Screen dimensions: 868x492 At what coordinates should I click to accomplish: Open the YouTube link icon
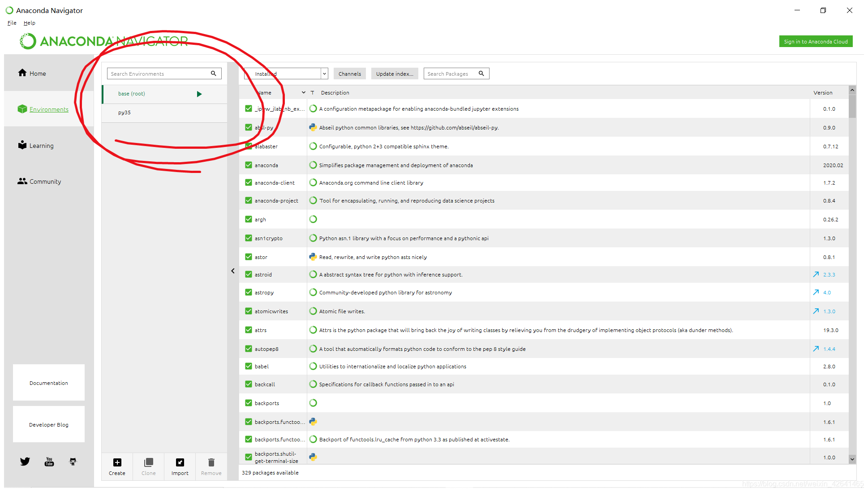coord(49,462)
